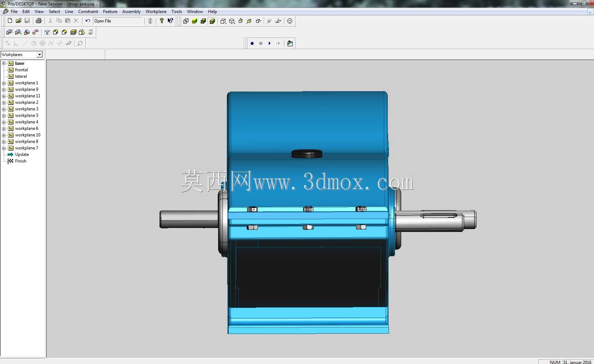The height and width of the screenshot is (364, 594).
Task: Click the smiley face toolbar icon
Action: click(x=290, y=21)
